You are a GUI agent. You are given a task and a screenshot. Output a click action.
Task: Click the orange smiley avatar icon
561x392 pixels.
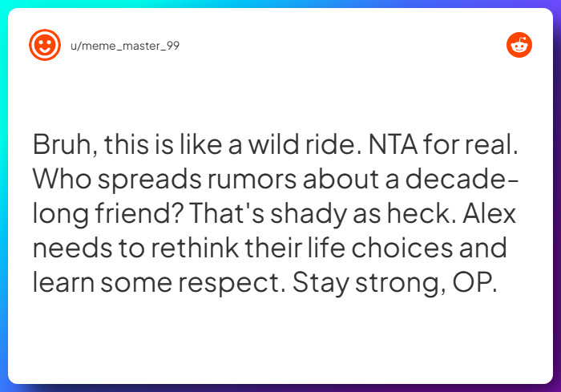tap(45, 45)
